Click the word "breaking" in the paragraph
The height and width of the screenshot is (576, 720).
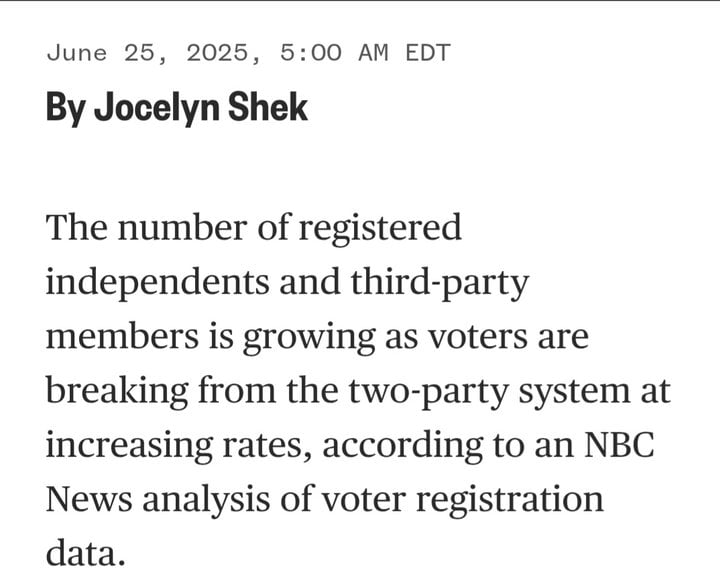(117, 391)
